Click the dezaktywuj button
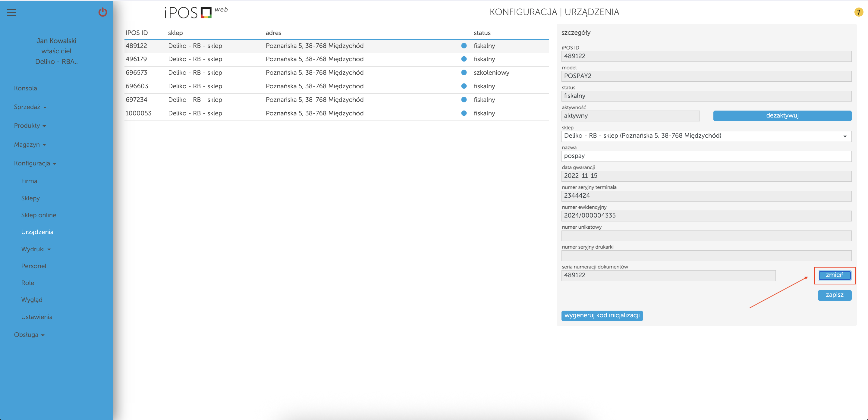The width and height of the screenshot is (868, 420). tap(782, 115)
